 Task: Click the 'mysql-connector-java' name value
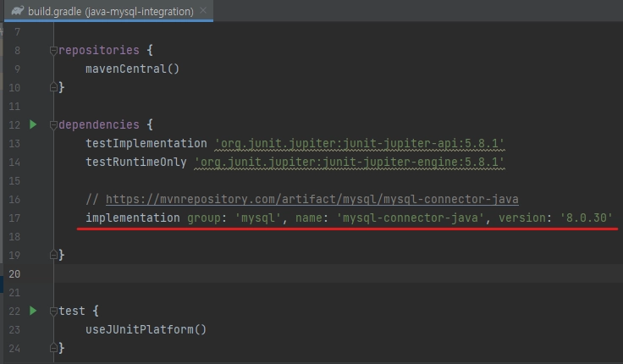click(x=411, y=218)
